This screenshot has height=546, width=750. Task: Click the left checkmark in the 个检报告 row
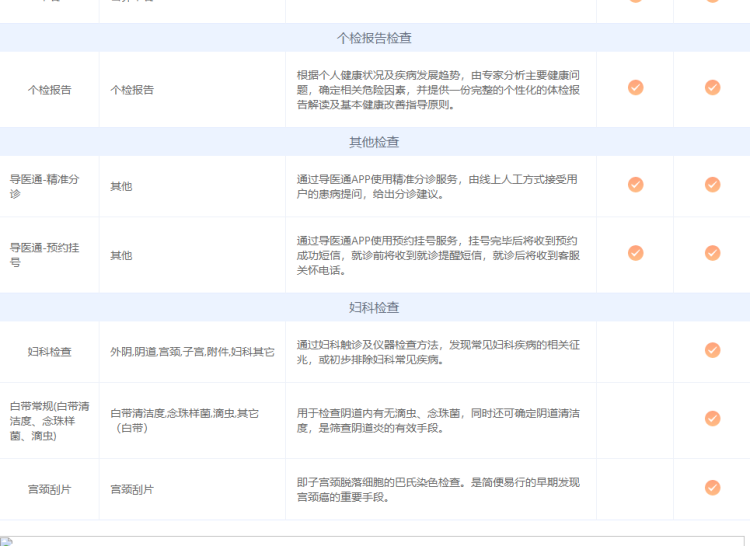click(635, 88)
